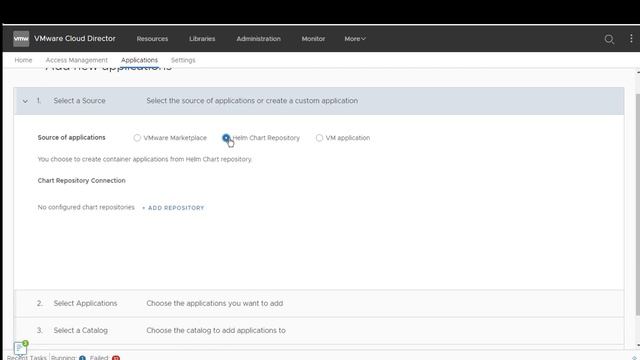Open the Administration menu
Screen dimensions: 640x360
(258, 39)
